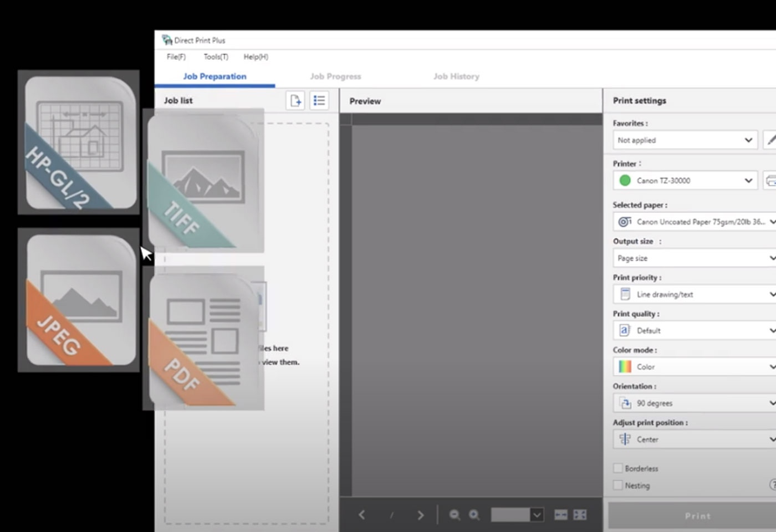
Task: Click the fit-to-width preview icon
Action: click(561, 515)
